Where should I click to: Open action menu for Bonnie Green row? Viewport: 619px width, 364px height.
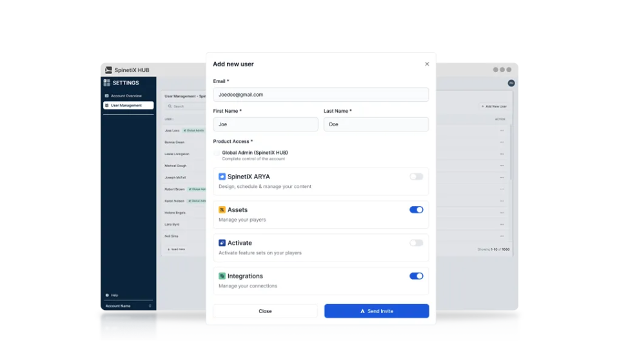coord(502,142)
